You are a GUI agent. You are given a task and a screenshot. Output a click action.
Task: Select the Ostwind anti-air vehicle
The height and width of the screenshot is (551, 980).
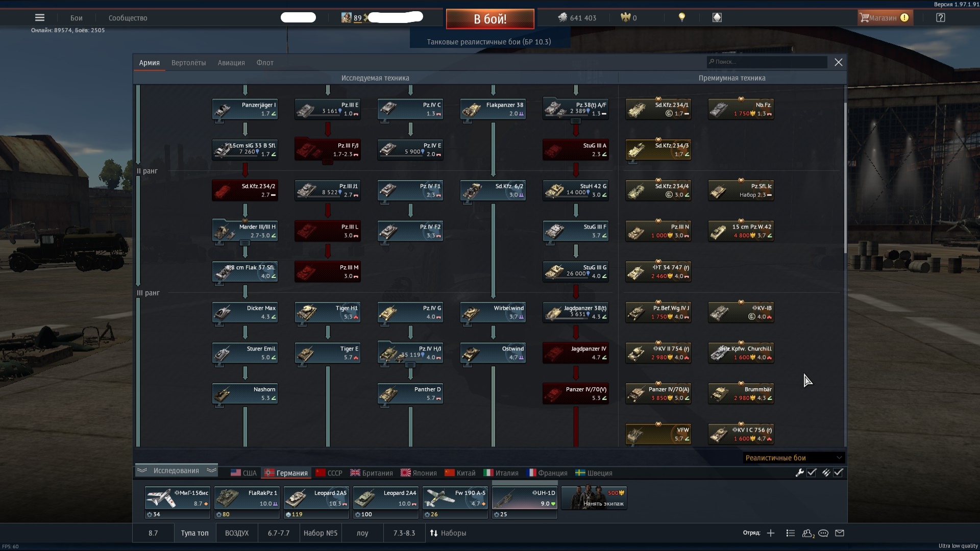point(493,353)
